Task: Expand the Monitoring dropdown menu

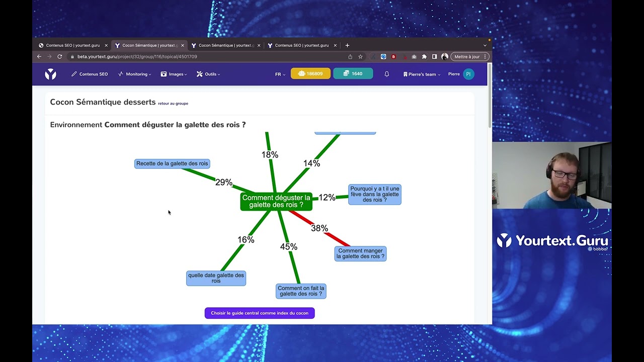Action: coord(134,74)
